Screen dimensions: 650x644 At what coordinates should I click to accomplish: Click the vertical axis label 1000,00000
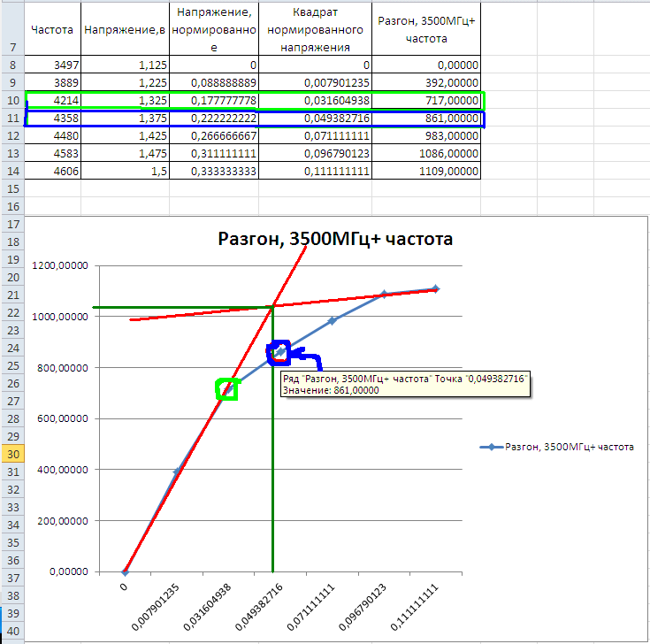click(x=60, y=317)
